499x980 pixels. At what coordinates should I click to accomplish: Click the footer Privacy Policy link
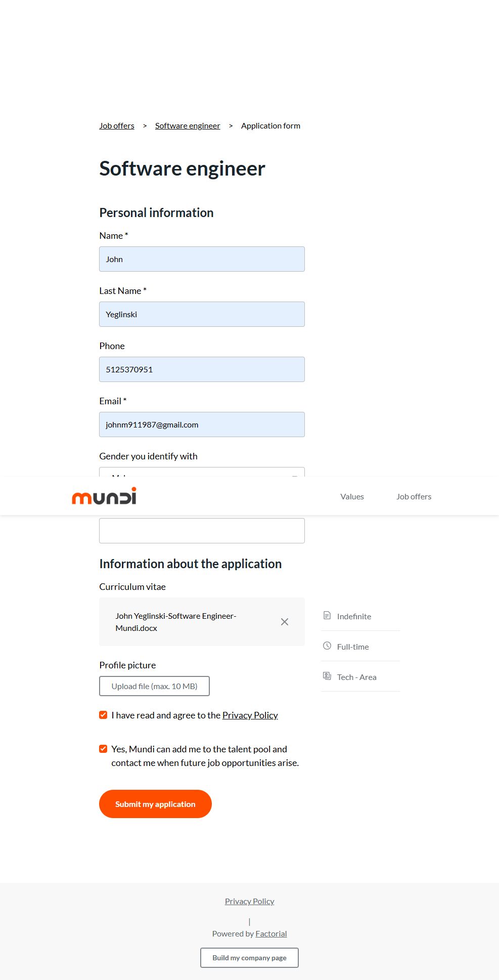point(249,902)
